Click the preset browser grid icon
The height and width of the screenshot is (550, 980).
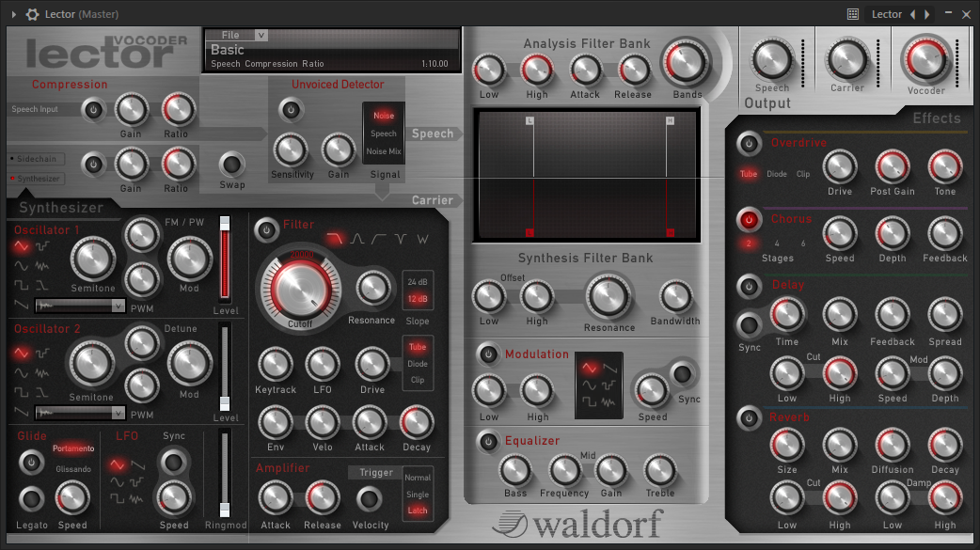[x=853, y=14]
